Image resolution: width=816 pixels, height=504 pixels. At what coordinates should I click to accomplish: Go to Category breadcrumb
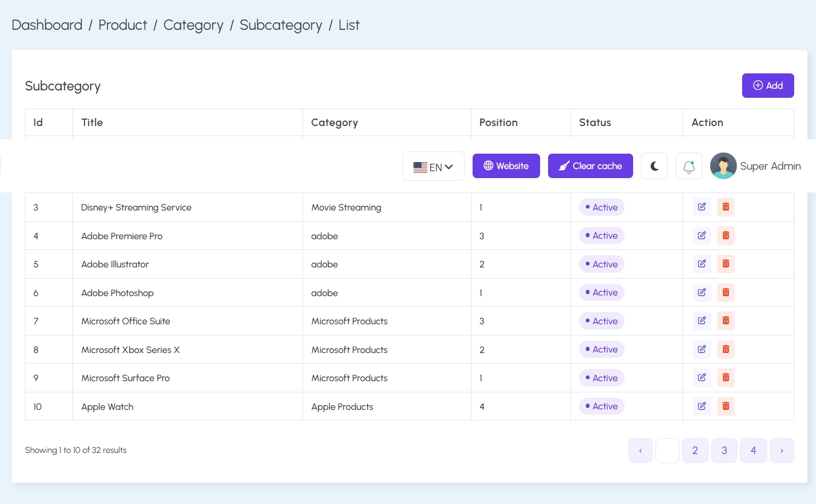[x=194, y=25]
